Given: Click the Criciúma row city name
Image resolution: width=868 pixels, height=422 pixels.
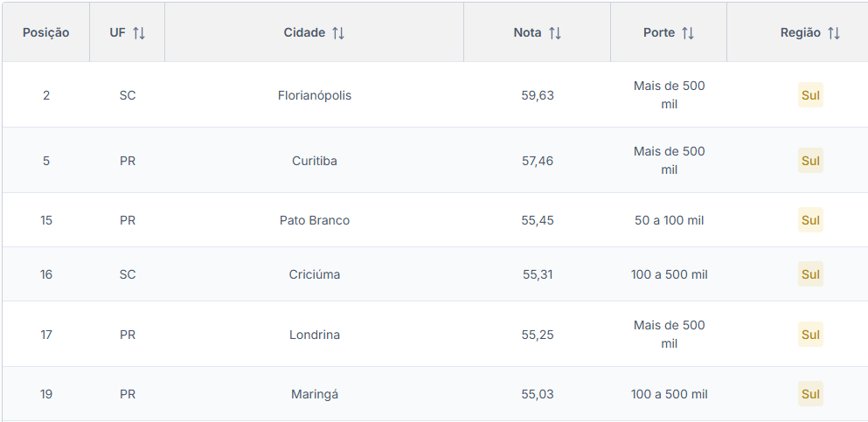Looking at the screenshot, I should 315,274.
